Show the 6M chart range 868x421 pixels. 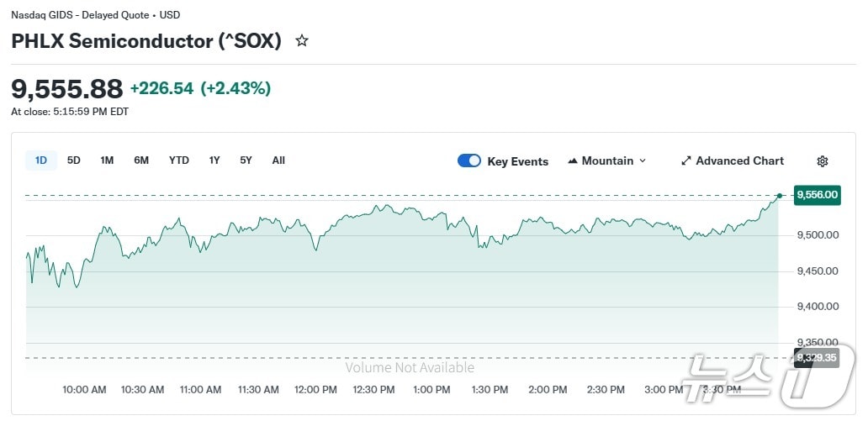click(141, 161)
